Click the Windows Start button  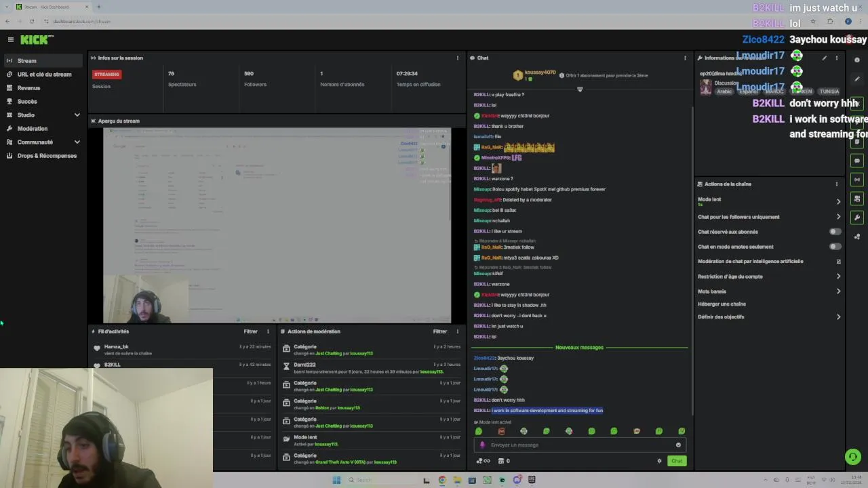[x=336, y=480]
